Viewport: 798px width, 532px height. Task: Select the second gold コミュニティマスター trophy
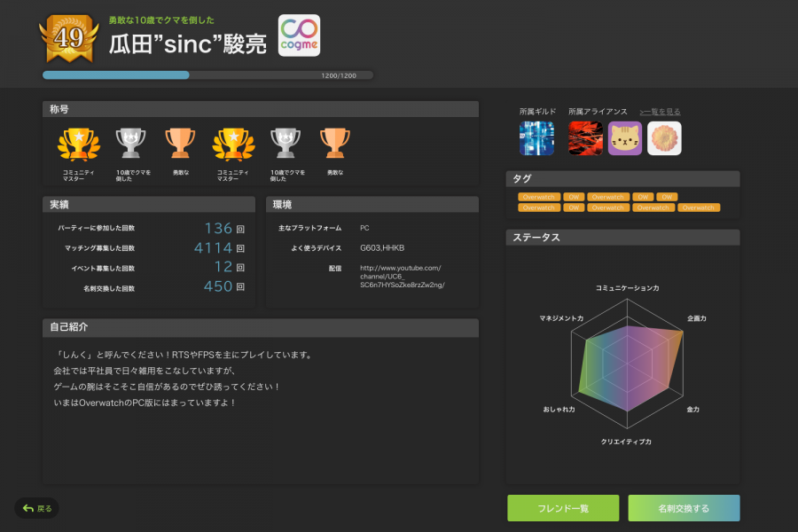[x=233, y=144]
